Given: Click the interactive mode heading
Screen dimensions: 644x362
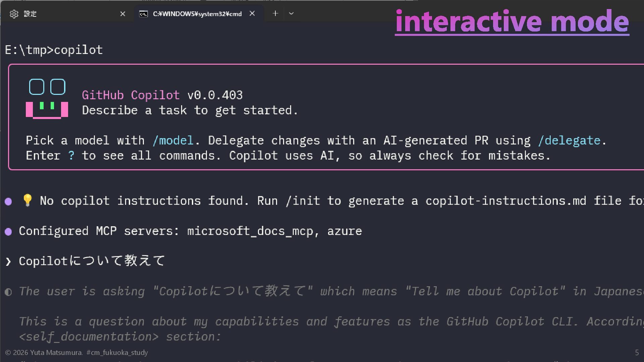Looking at the screenshot, I should [512, 21].
